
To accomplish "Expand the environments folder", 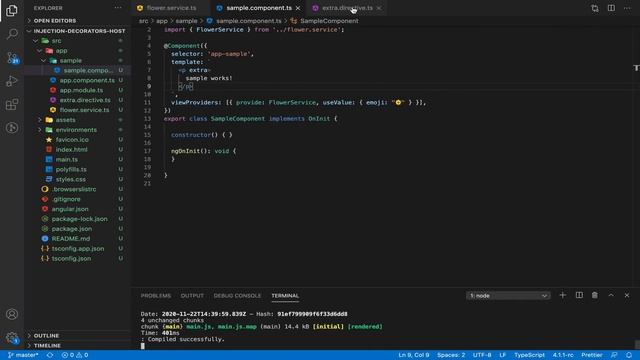I will (76, 130).
